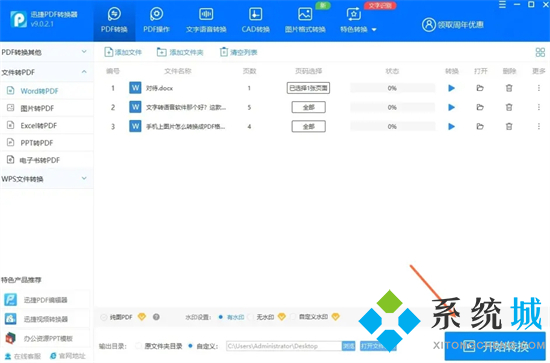Open more options for row 2 file
This screenshot has height=363, width=550.
[x=539, y=107]
